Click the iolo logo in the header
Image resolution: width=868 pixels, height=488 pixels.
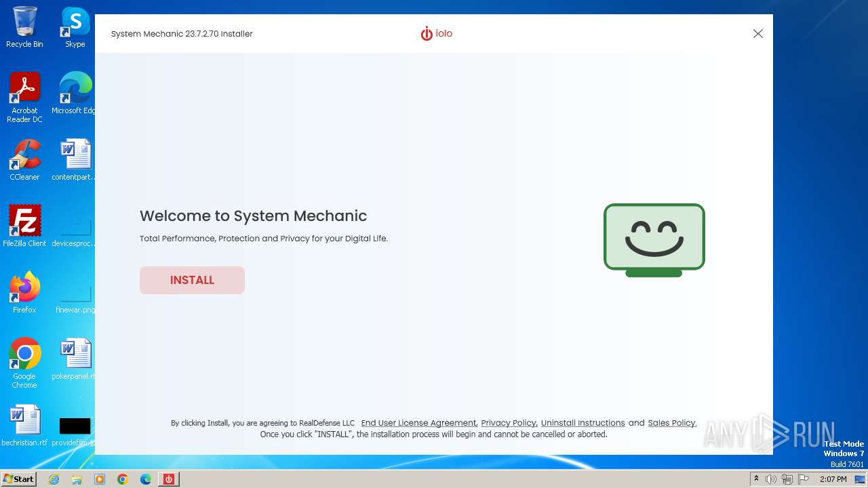click(436, 33)
